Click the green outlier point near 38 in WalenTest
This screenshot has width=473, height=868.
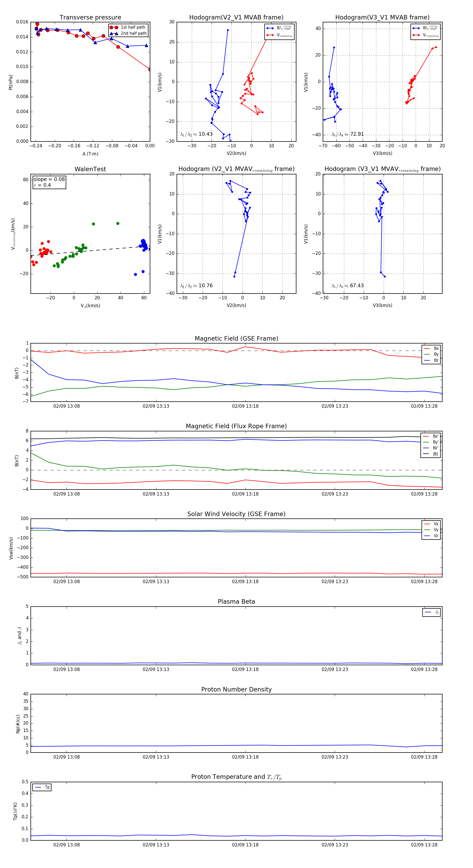118,223
